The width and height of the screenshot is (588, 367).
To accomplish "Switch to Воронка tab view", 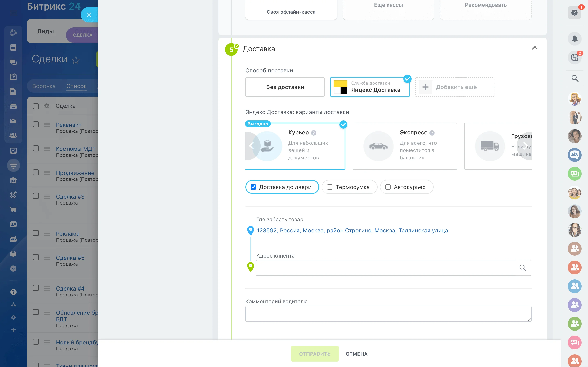I will click(x=44, y=86).
